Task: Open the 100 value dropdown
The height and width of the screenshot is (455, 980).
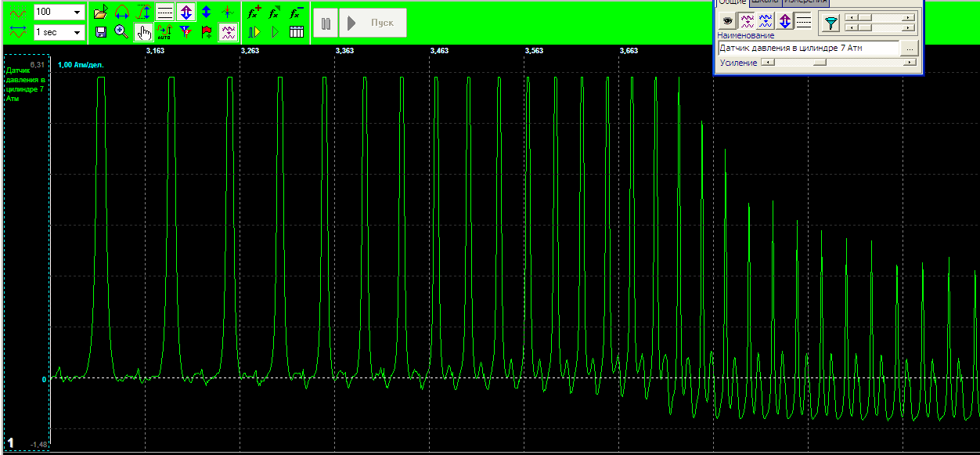Action: click(77, 13)
